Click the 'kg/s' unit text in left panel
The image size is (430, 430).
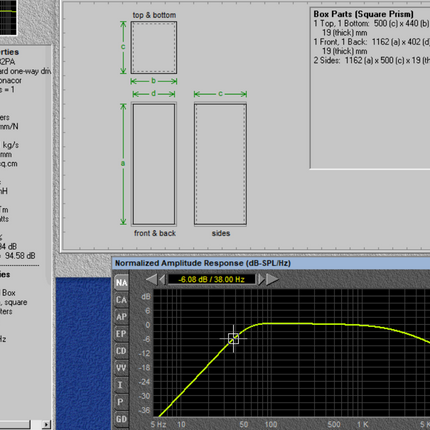click(11, 145)
